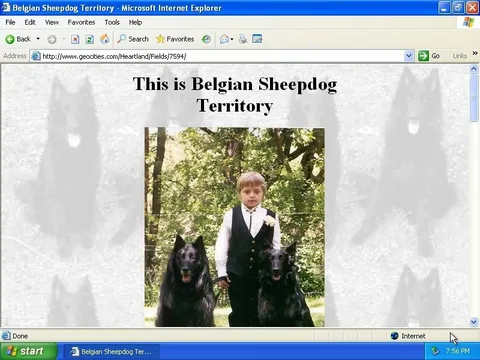
Task: Click the Edit/Discuss toolbar icon
Action: tap(257, 39)
